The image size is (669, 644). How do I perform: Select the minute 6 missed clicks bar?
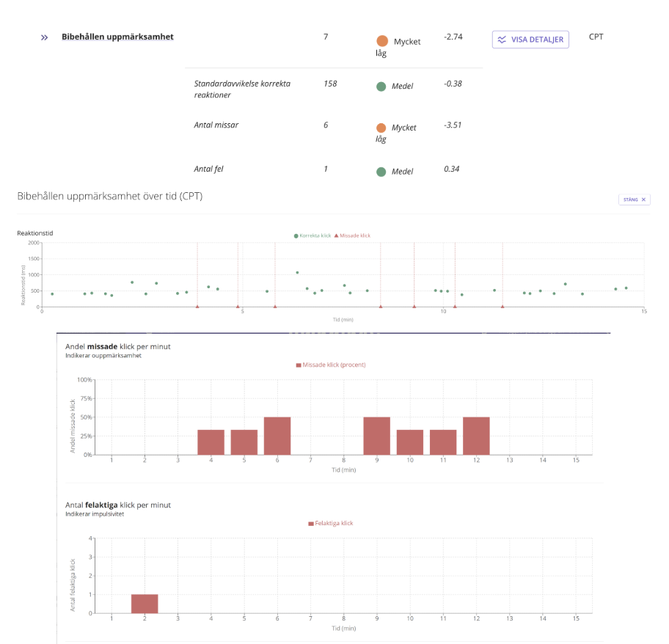tap(277, 436)
